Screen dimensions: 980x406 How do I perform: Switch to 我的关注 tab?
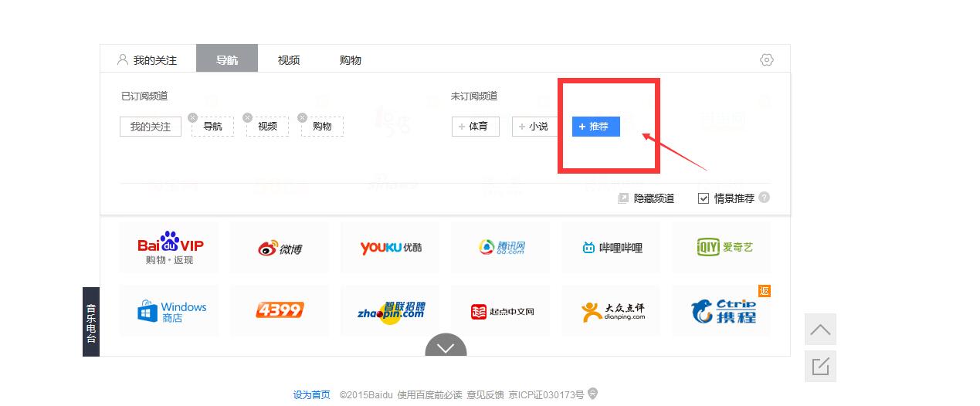[x=148, y=59]
